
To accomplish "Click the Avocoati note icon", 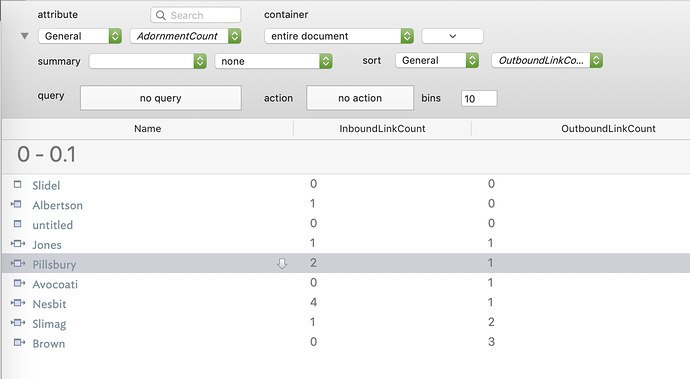I will 19,283.
